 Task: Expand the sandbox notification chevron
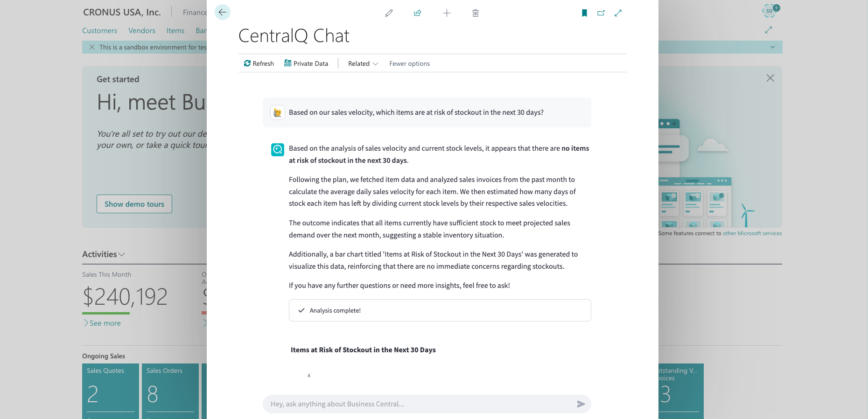point(772,47)
